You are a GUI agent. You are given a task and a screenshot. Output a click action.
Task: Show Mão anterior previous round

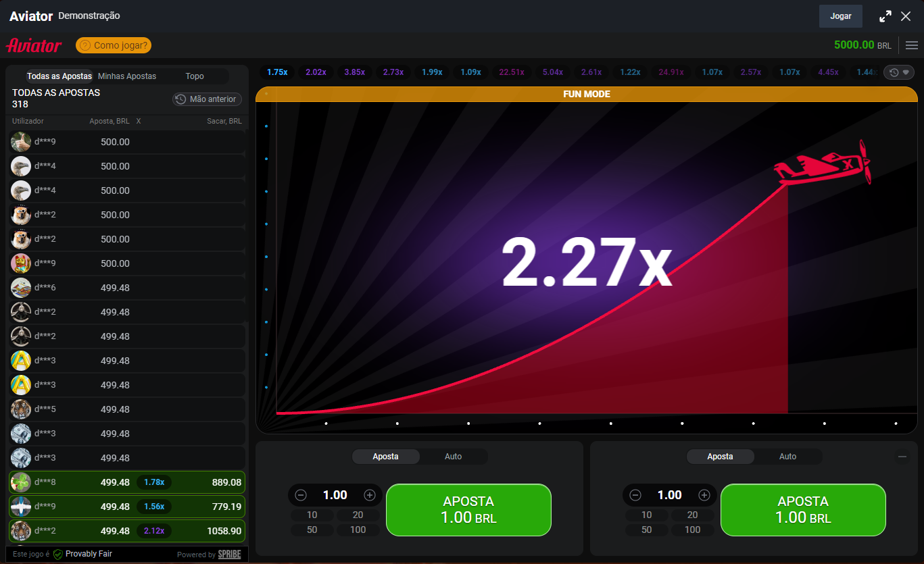[x=207, y=99]
